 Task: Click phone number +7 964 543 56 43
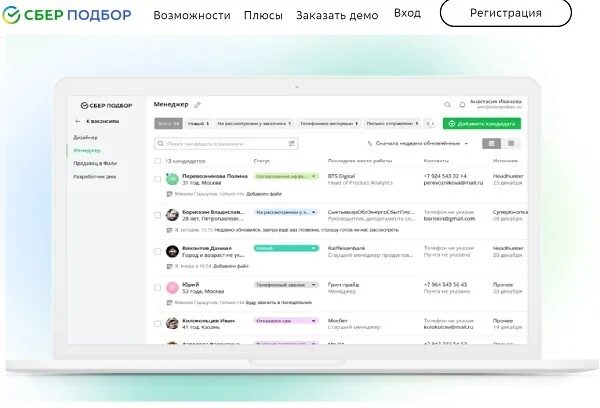pyautogui.click(x=445, y=284)
